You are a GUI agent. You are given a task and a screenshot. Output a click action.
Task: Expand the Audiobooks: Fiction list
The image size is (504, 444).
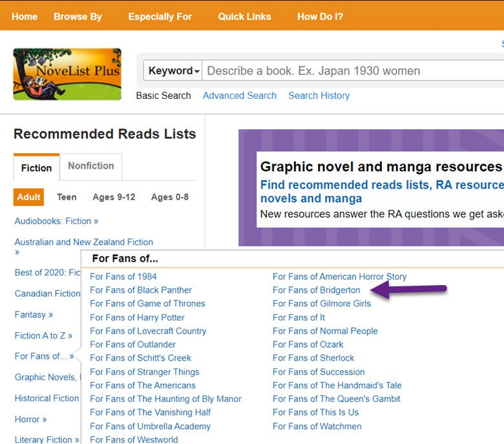point(56,221)
